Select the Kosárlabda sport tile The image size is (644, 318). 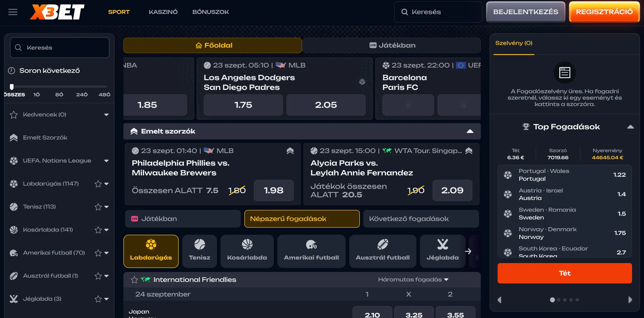click(247, 251)
